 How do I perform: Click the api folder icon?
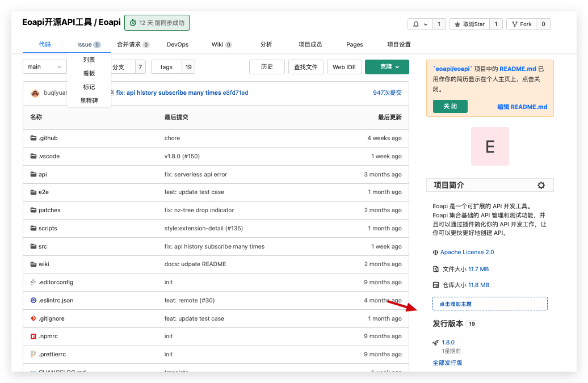33,174
